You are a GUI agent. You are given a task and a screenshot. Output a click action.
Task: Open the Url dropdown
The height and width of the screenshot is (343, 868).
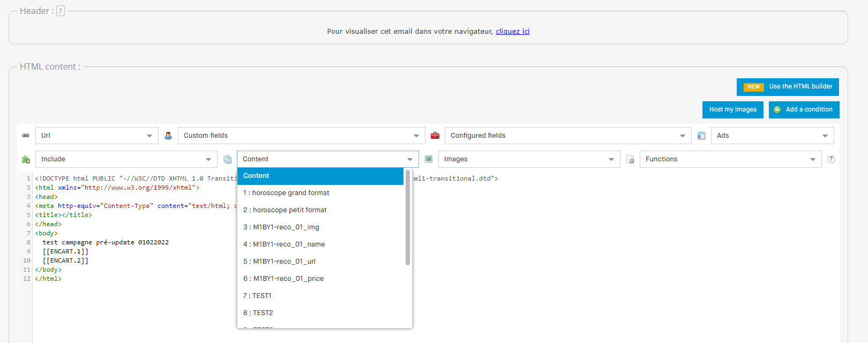click(x=96, y=136)
